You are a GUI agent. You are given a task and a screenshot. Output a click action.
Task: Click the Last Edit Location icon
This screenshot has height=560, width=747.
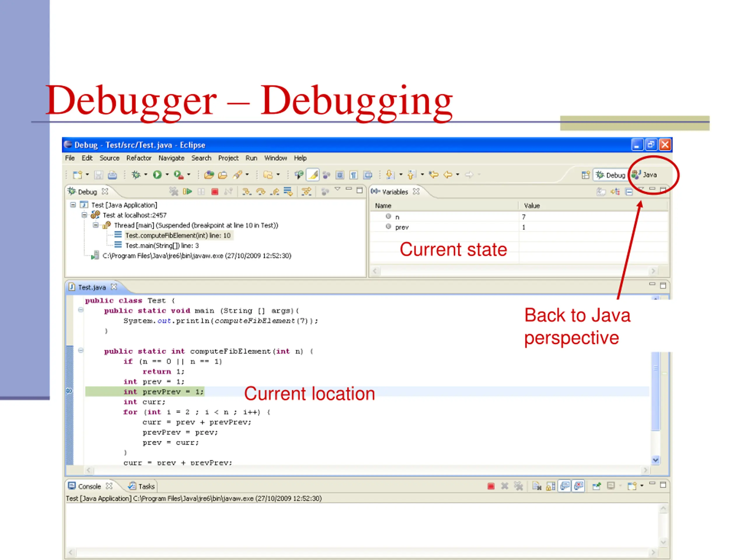click(x=434, y=174)
